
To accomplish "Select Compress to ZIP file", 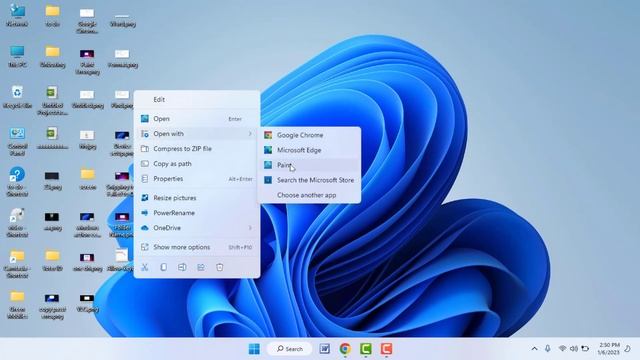I will (197, 149).
